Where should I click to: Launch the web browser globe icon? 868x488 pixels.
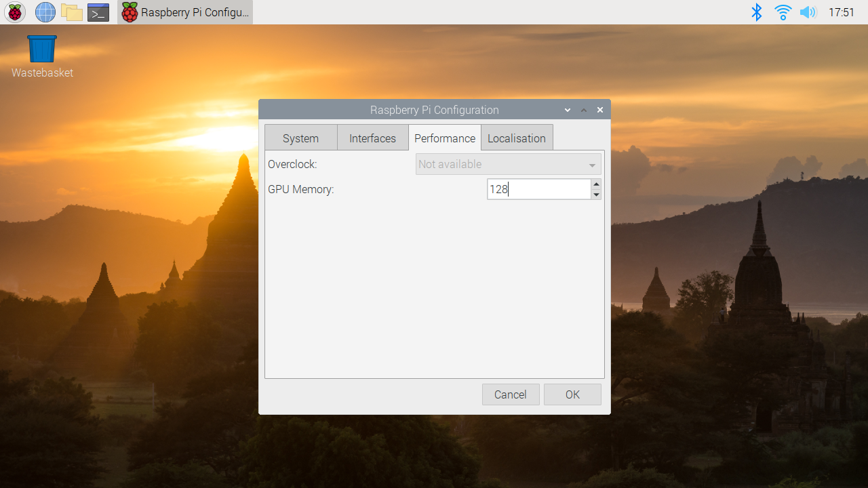tap(45, 12)
